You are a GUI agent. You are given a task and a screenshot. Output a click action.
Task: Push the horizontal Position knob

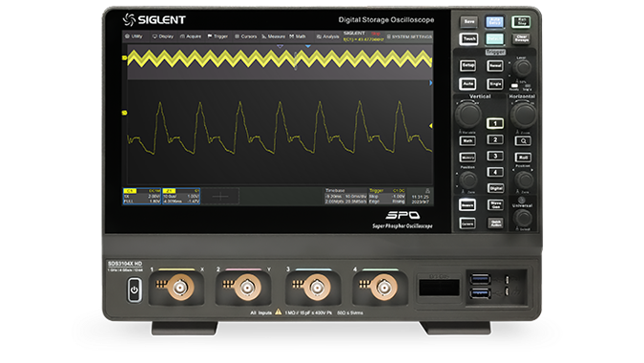click(524, 180)
